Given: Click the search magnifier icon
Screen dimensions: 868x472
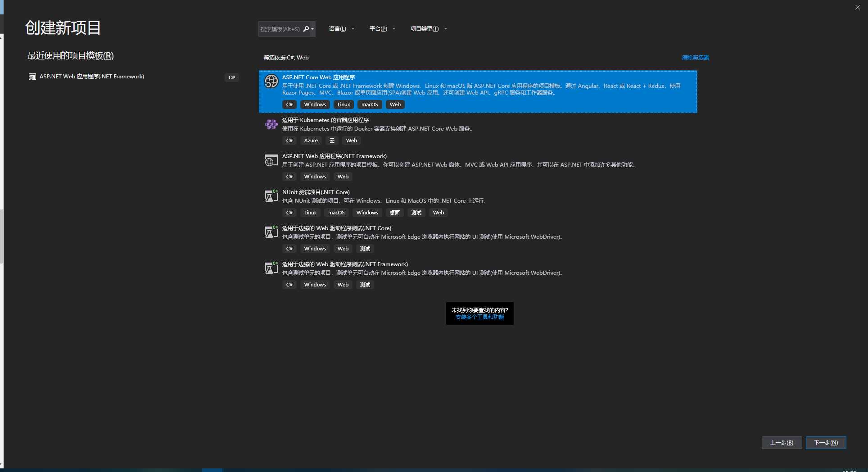Looking at the screenshot, I should click(x=306, y=29).
